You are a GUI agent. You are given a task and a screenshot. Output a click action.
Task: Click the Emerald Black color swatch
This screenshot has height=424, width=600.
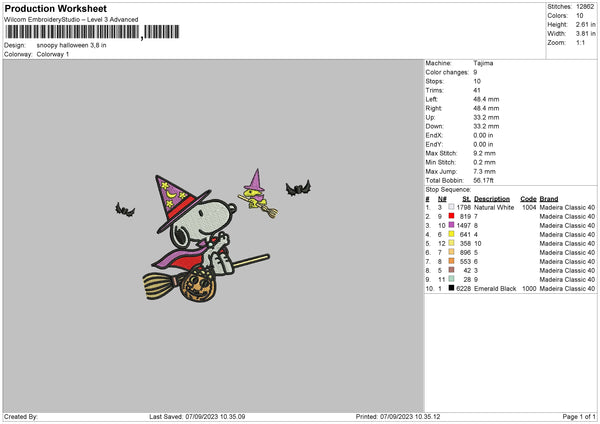pyautogui.click(x=451, y=288)
